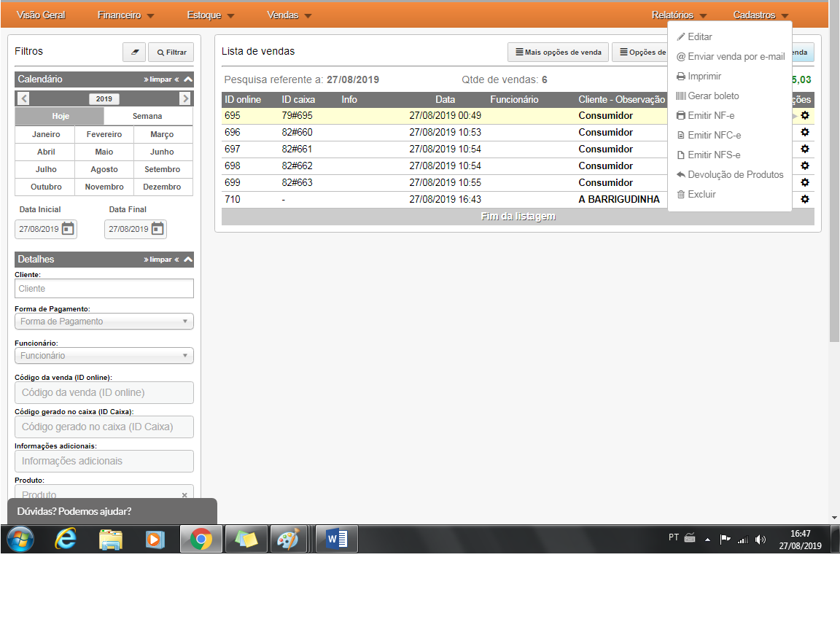Open the Data Final calendar picker icon
This screenshot has width=840, height=630.
[157, 229]
